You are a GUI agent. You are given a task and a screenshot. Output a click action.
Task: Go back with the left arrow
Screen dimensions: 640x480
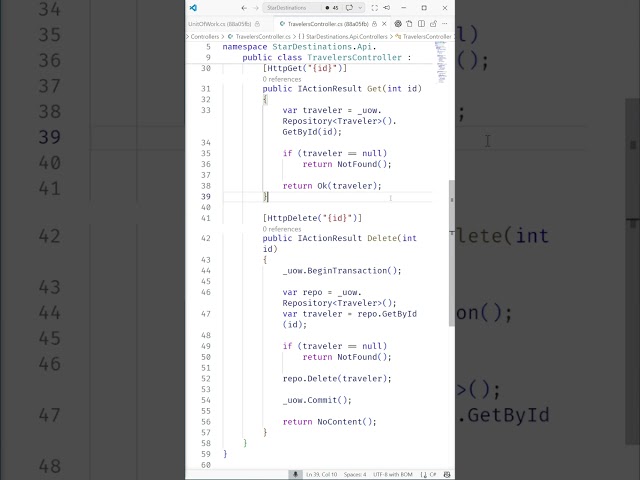pos(244,8)
